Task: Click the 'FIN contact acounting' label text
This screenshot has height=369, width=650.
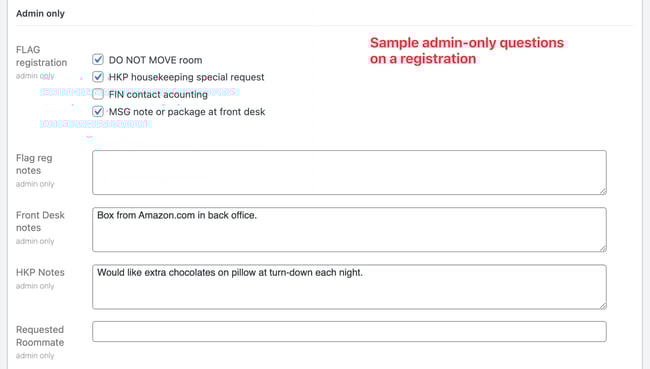Action: pyautogui.click(x=158, y=95)
